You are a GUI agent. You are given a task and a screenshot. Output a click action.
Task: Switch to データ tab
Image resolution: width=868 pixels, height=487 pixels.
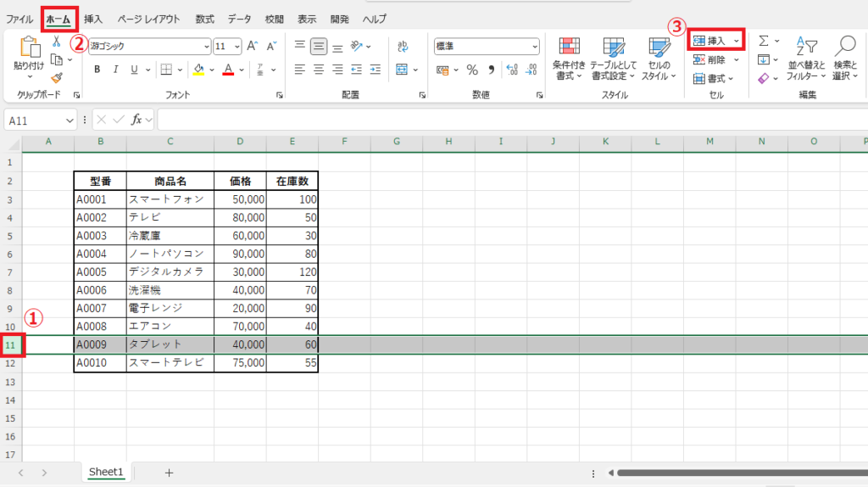(239, 19)
